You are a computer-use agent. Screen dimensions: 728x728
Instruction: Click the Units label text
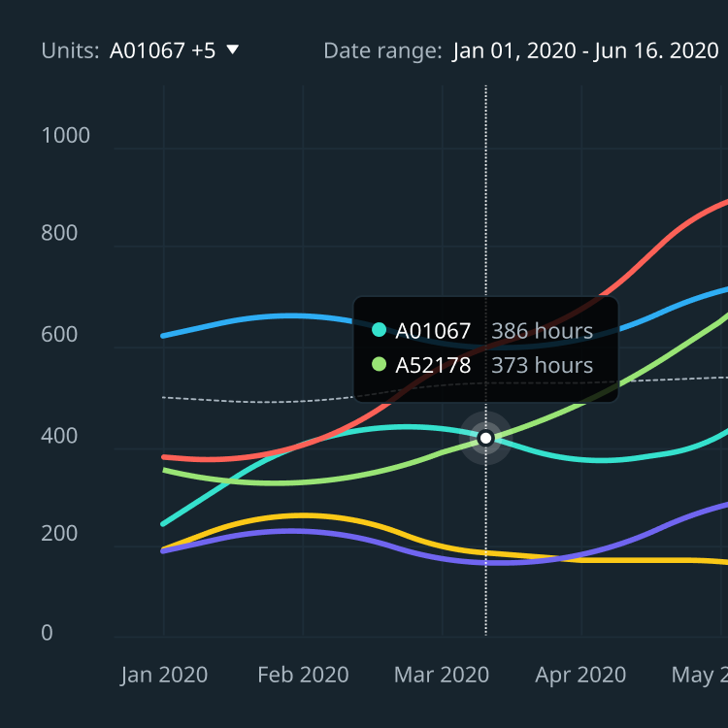pyautogui.click(x=70, y=50)
